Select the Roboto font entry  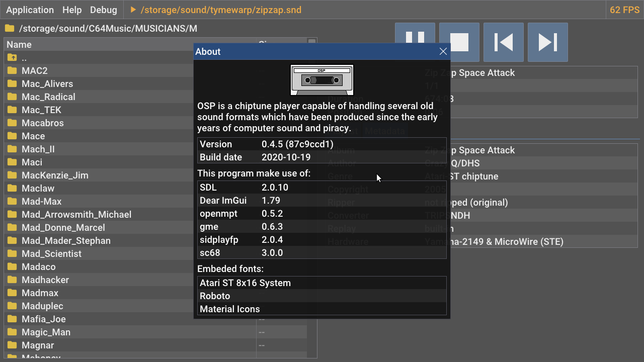(x=322, y=296)
